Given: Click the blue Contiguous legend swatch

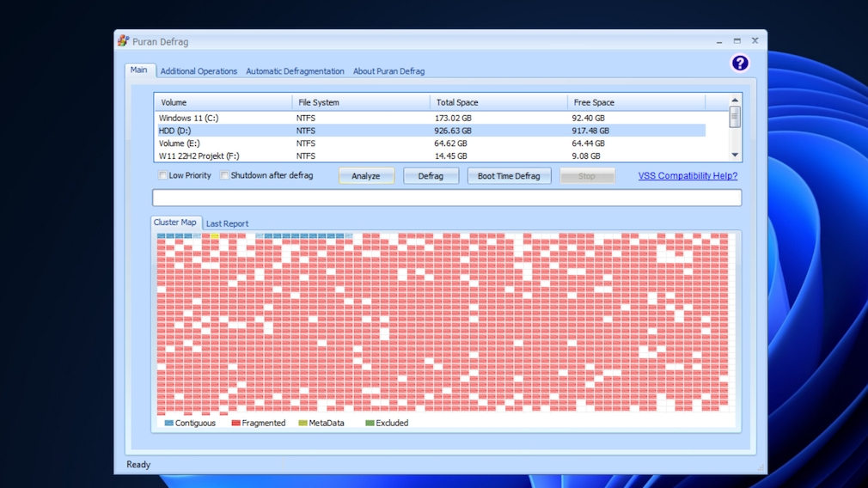Looking at the screenshot, I should pyautogui.click(x=169, y=424).
